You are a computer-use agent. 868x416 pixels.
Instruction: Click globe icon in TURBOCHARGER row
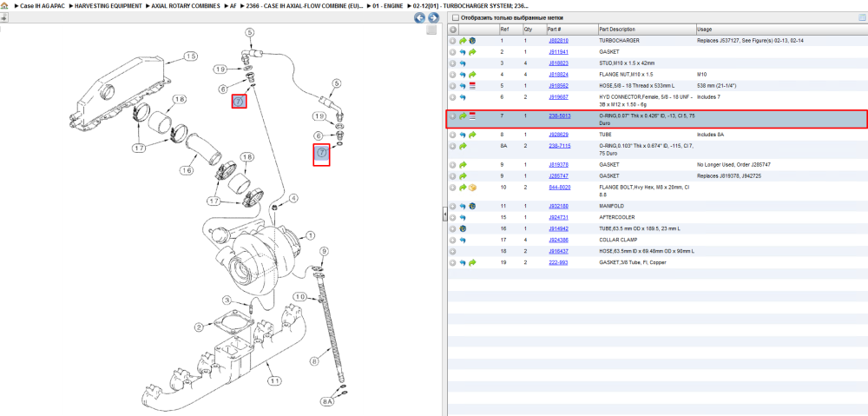coord(472,41)
